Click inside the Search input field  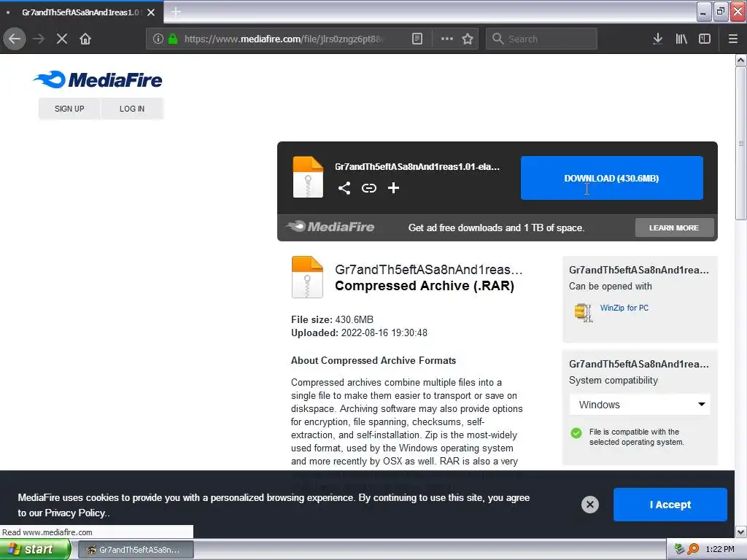point(541,39)
